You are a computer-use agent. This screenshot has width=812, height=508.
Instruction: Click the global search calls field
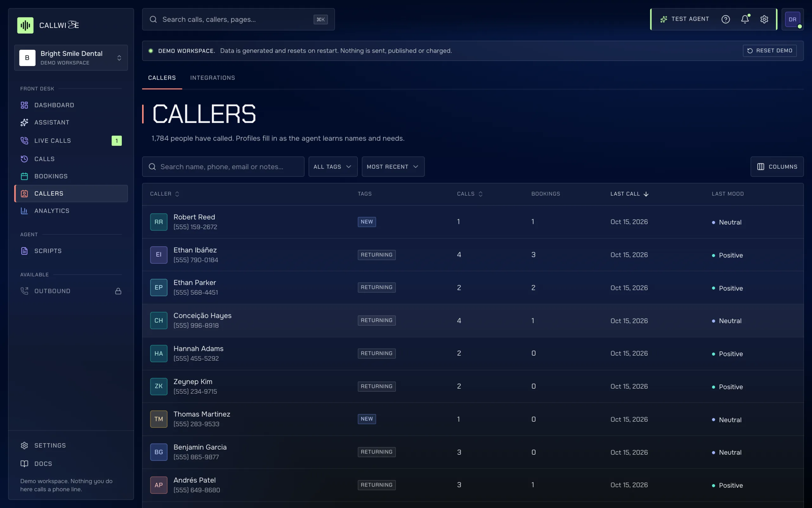(238, 19)
